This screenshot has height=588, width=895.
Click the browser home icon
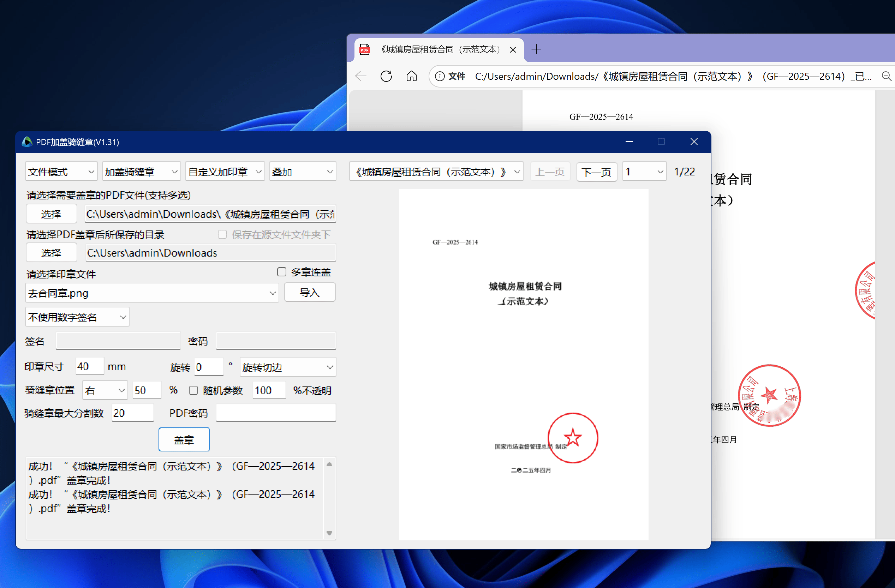(x=411, y=76)
